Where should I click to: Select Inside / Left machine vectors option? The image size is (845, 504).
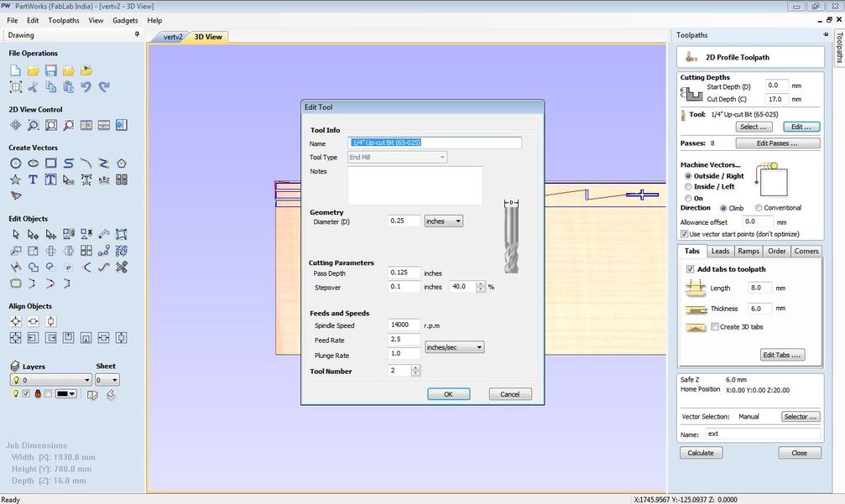click(688, 187)
